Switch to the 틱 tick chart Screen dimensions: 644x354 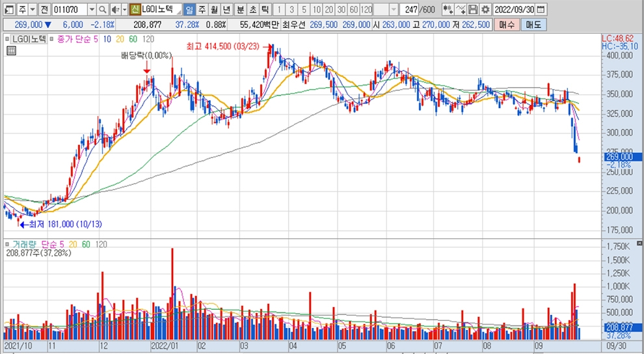(x=265, y=9)
